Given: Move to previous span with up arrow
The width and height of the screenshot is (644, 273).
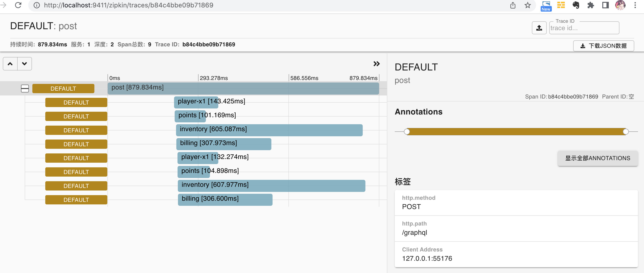Looking at the screenshot, I should (x=10, y=64).
